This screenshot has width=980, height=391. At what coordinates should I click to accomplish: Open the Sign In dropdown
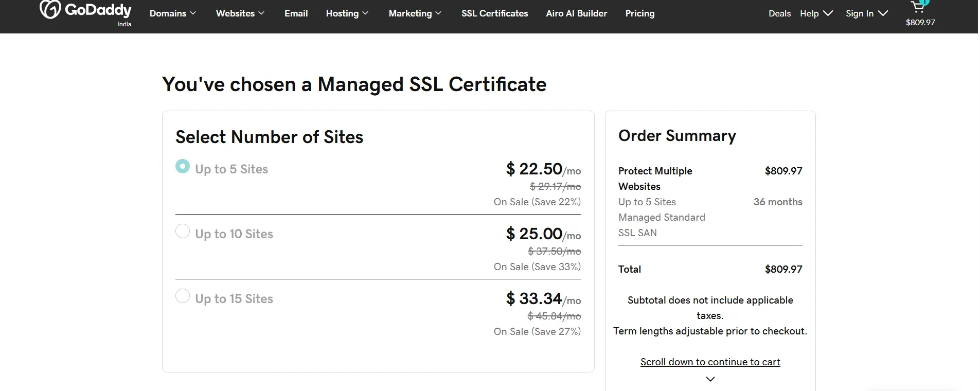867,13
